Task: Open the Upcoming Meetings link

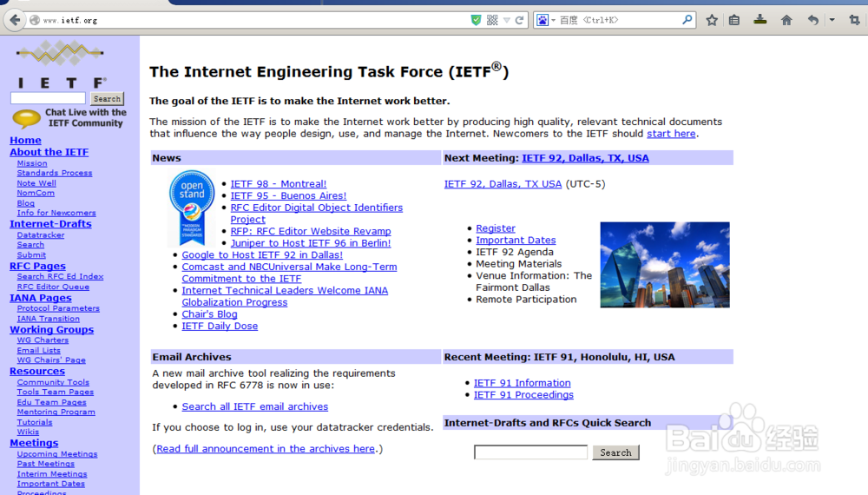Action: (x=57, y=454)
